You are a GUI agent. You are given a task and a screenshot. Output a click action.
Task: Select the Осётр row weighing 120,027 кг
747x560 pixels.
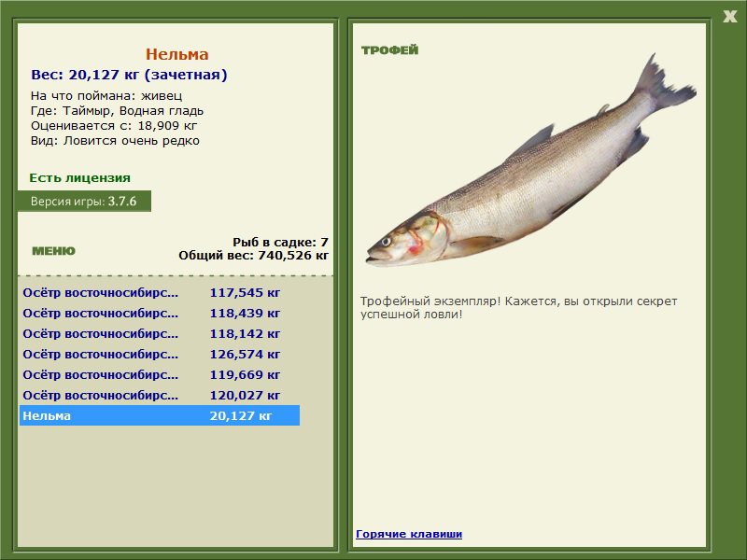pyautogui.click(x=160, y=395)
